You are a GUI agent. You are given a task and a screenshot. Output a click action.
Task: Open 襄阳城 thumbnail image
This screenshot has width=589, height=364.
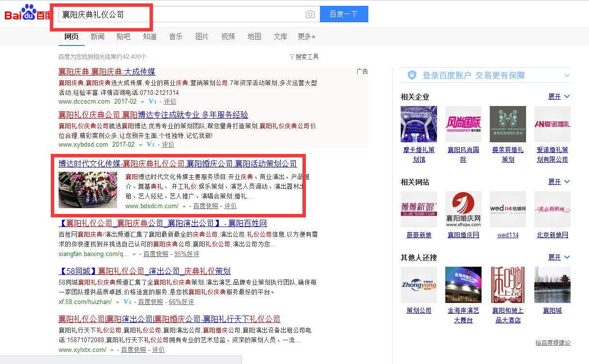[552, 285]
